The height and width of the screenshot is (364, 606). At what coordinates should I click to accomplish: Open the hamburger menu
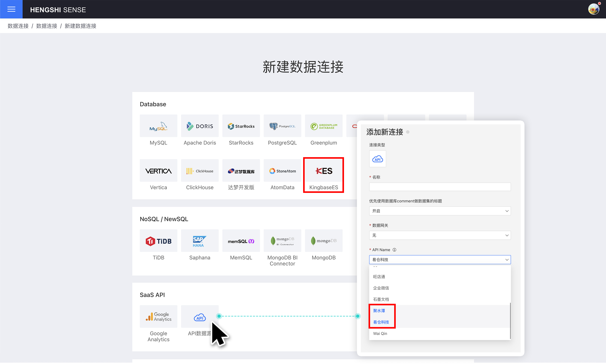[11, 9]
